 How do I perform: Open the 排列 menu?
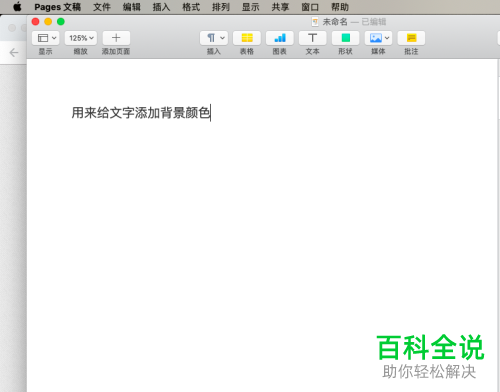coord(221,7)
